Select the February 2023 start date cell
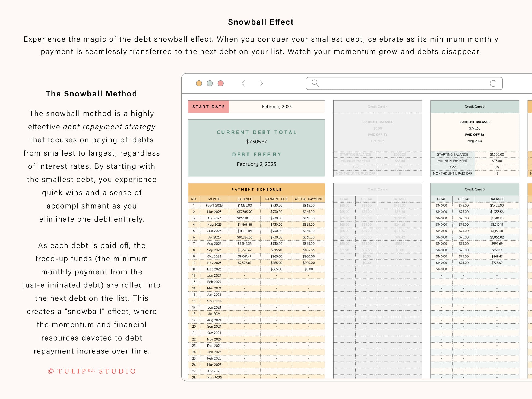532x399 pixels. tap(277, 107)
